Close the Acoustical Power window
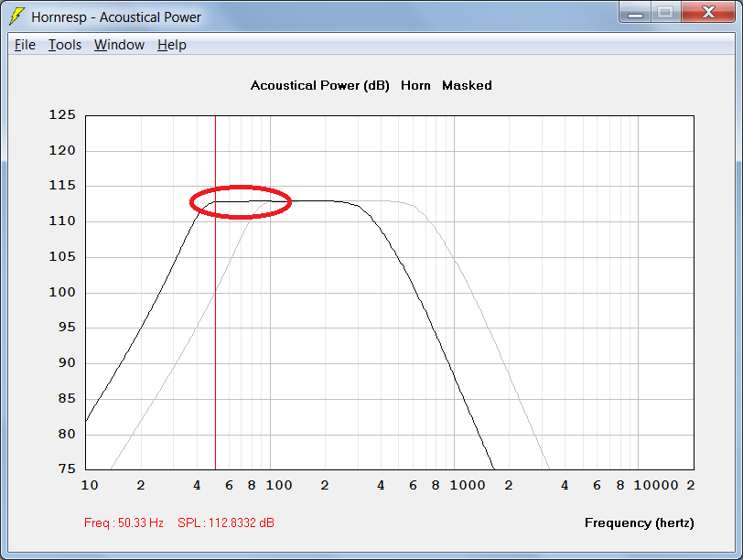This screenshot has height=560, width=743. click(x=708, y=12)
